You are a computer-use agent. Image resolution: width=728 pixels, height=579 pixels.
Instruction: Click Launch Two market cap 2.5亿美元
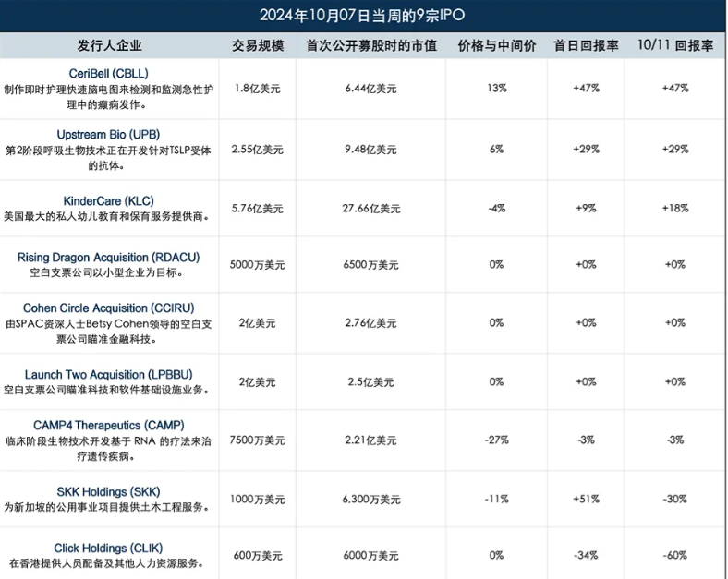[370, 381]
